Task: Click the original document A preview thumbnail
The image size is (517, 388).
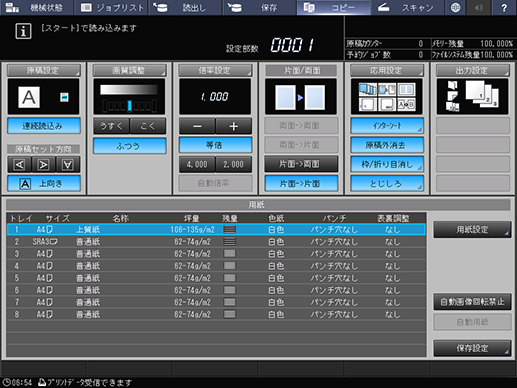Action: (29, 97)
